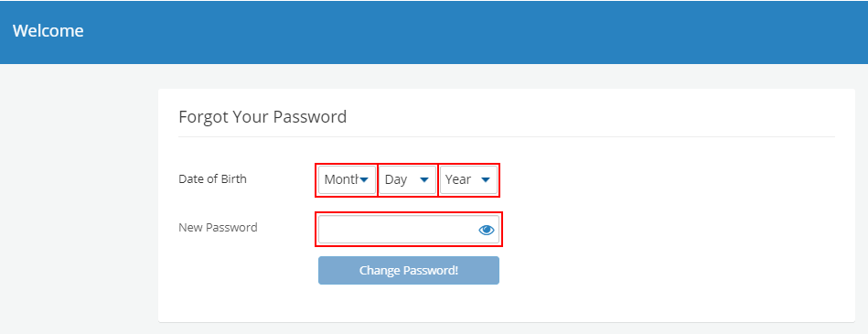
Task: Select the New Password label
Action: 218,227
